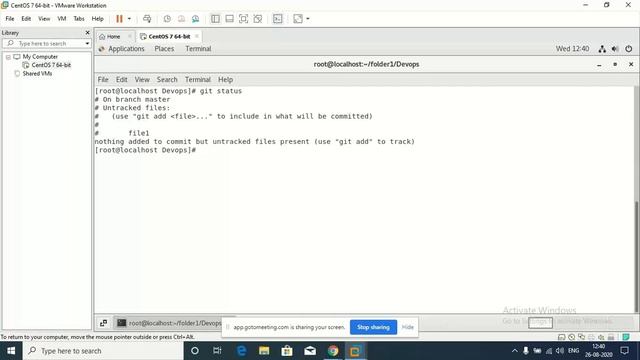The height and width of the screenshot is (360, 640).
Task: Click the green message log icon
Action: [626, 337]
